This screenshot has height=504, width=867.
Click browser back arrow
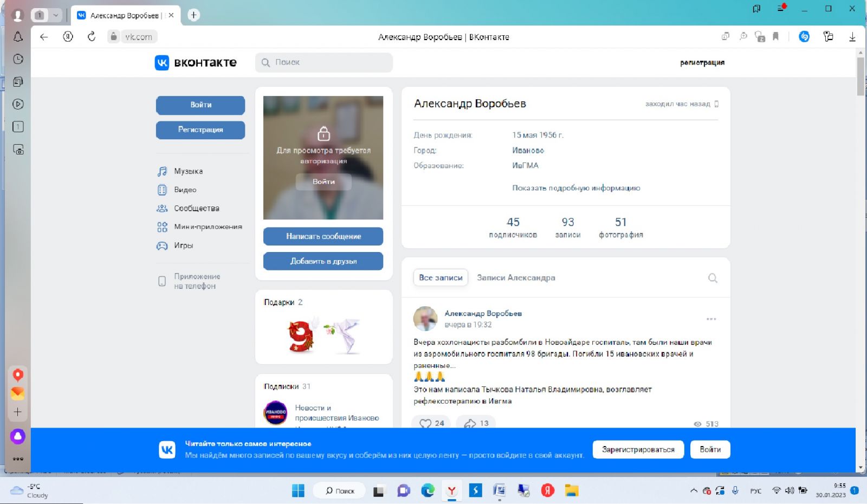[44, 37]
